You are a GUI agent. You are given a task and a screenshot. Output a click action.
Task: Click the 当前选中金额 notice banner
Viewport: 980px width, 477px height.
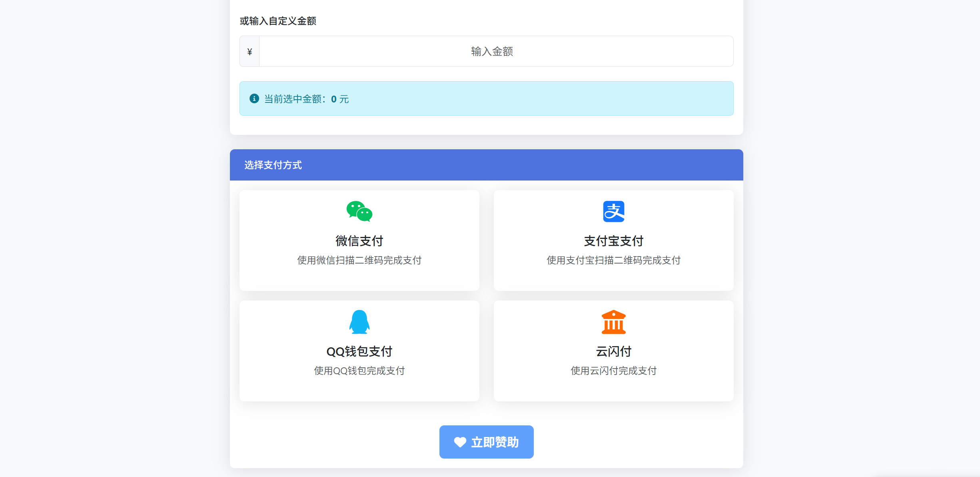[x=486, y=98]
